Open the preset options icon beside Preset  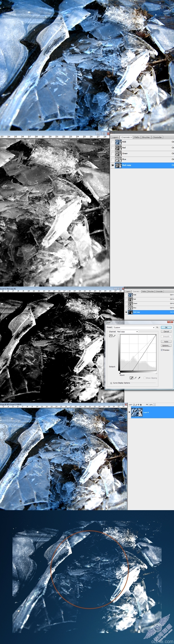coord(157,328)
